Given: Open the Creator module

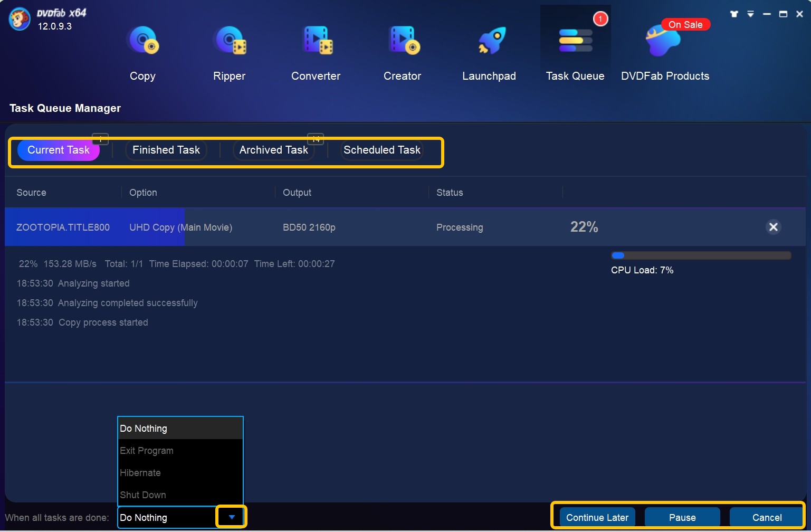Looking at the screenshot, I should pyautogui.click(x=402, y=53).
